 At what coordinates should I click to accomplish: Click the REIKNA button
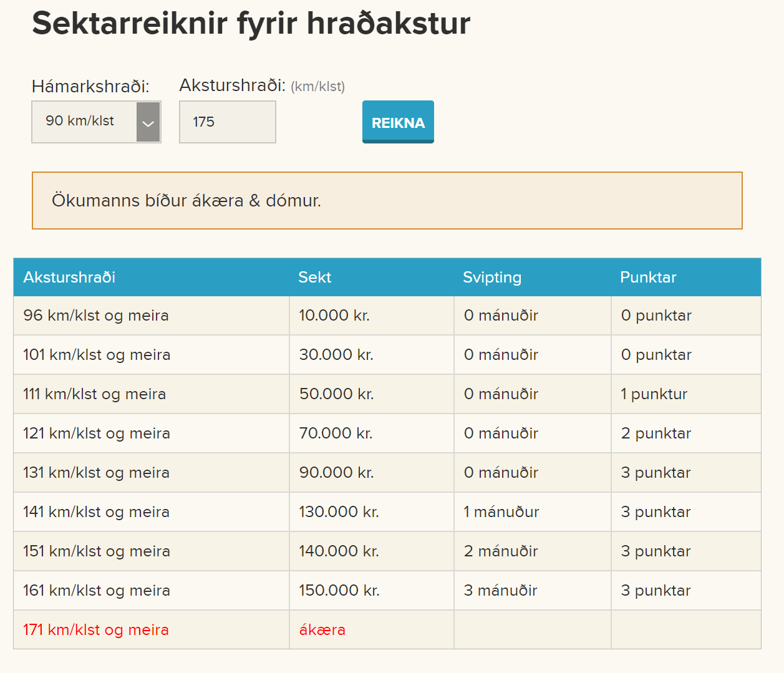pos(398,122)
